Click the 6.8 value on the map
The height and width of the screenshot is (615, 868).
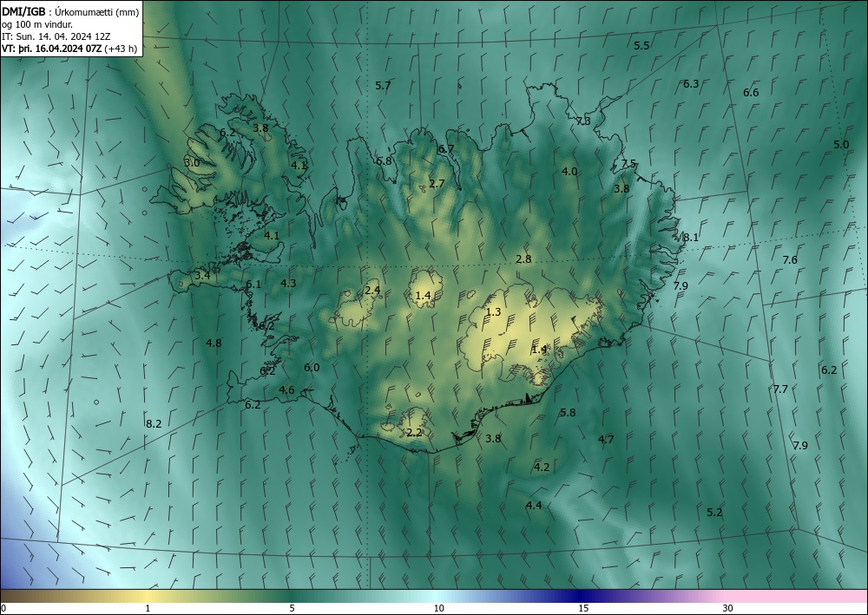coord(384,161)
